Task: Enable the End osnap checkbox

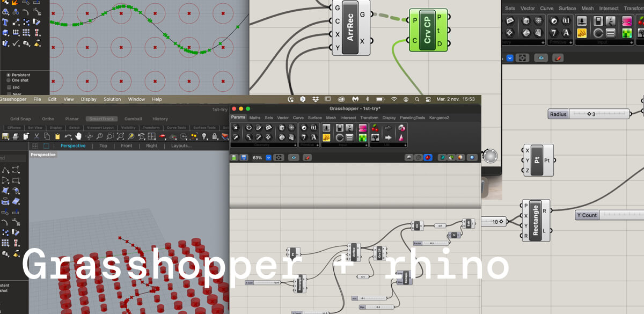Action: [x=9, y=87]
